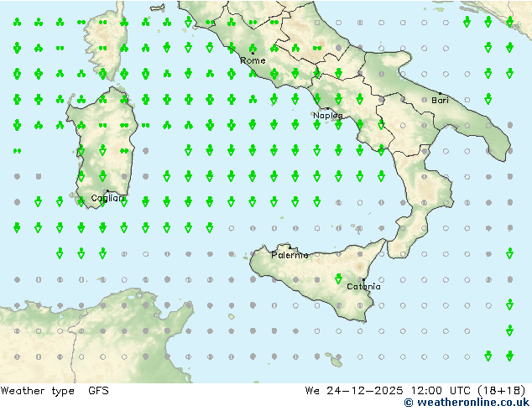Click the Bari city label
Screen dimensions: 532x411
click(x=440, y=101)
